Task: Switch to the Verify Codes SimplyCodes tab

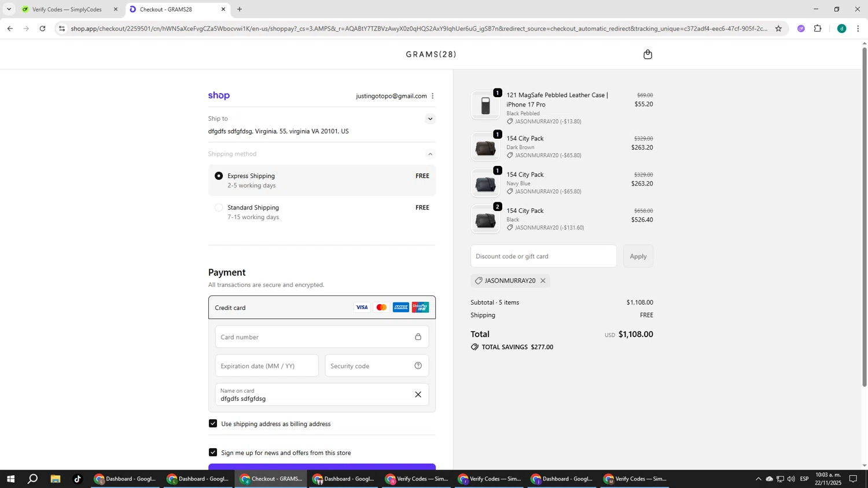Action: [x=67, y=9]
